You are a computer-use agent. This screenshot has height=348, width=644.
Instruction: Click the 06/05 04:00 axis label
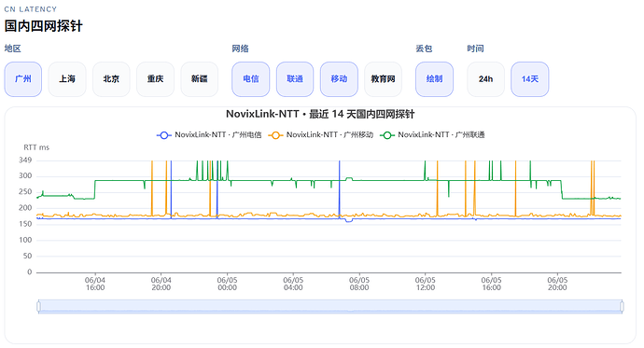pyautogui.click(x=293, y=284)
